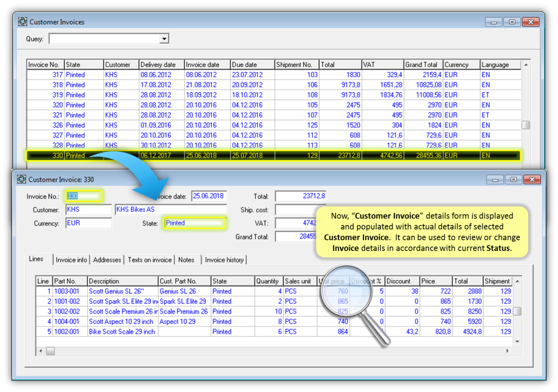Select line described Scott Aspect 10 29 inch
The image size is (558, 392).
click(274, 322)
